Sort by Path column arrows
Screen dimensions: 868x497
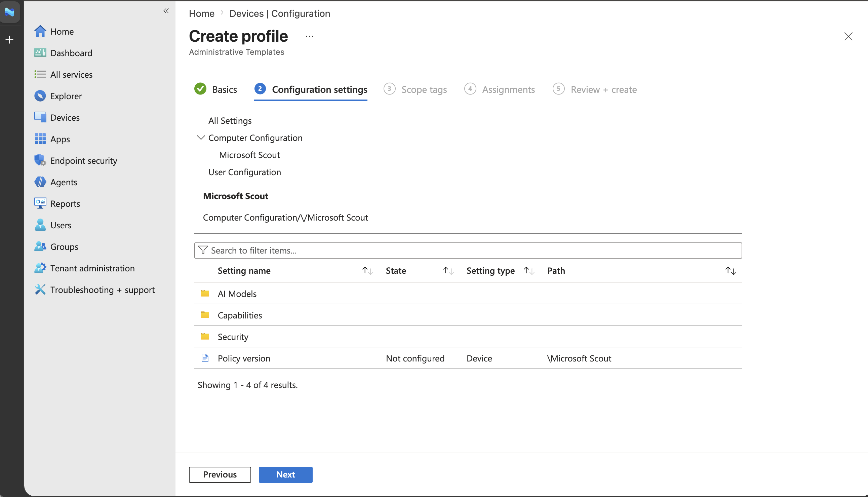click(x=731, y=271)
